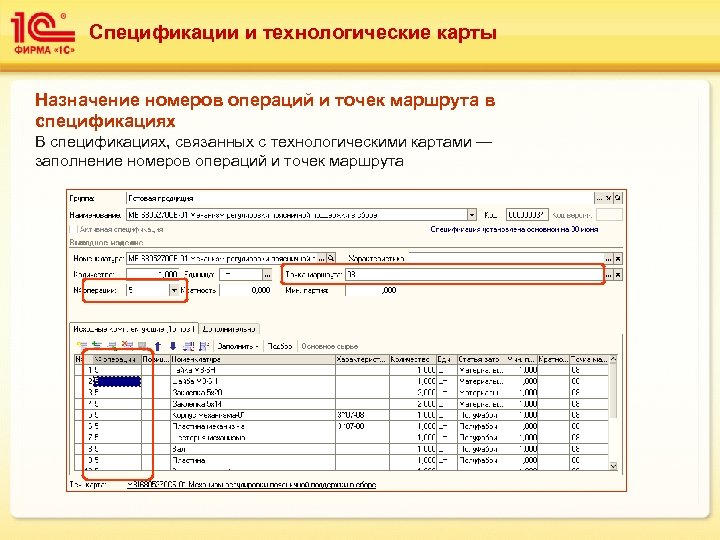Screen dimensions: 720x540
Task: Toggle the Активная спецификация checkbox
Action: (73, 229)
